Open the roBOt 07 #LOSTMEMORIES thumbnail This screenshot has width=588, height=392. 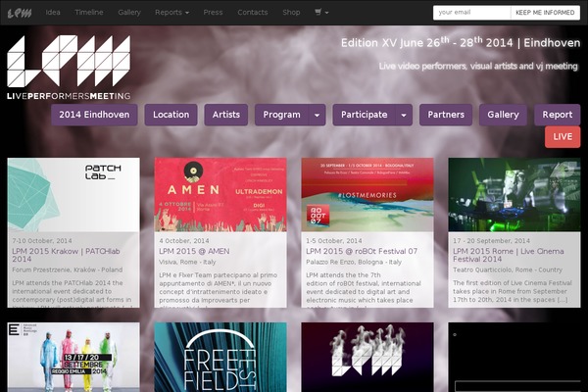pyautogui.click(x=367, y=195)
